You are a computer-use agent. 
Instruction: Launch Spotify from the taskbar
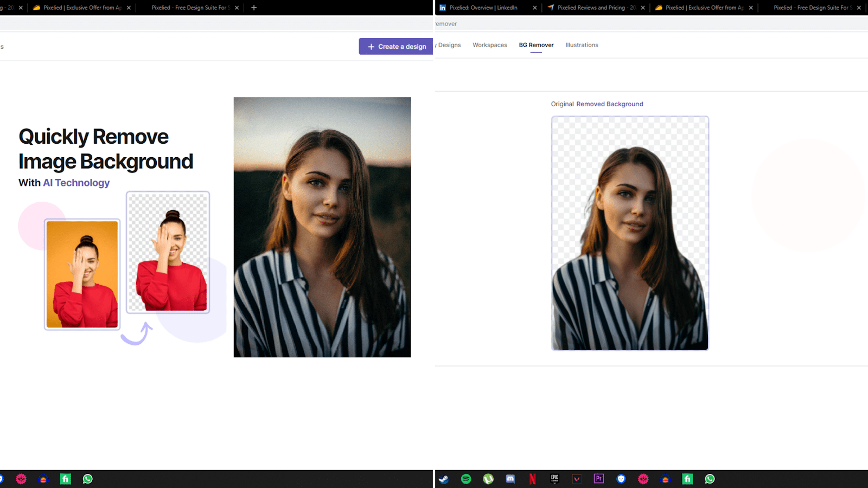(x=465, y=479)
